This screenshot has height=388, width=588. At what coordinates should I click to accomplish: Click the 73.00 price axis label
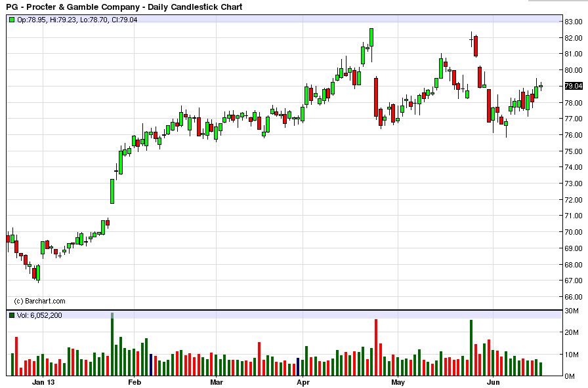click(574, 184)
